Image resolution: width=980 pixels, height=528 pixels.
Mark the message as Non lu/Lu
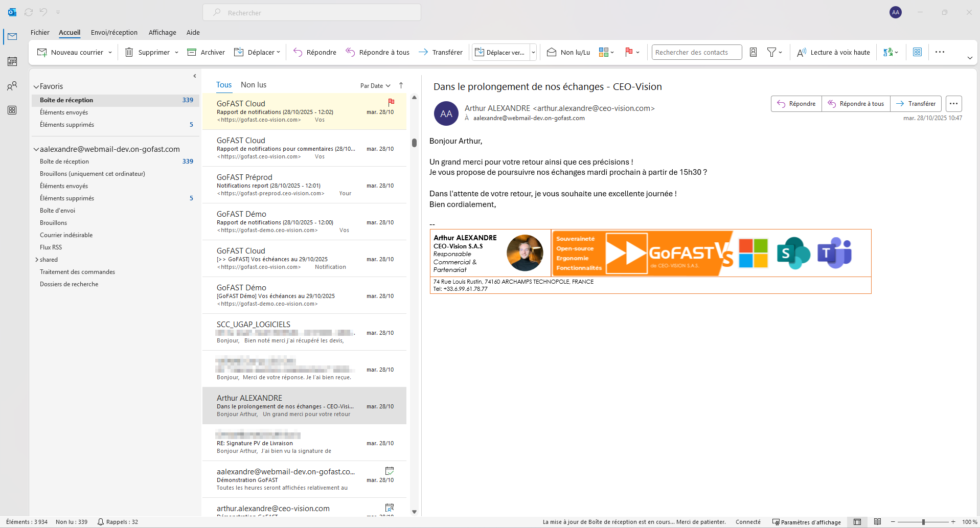pyautogui.click(x=567, y=52)
